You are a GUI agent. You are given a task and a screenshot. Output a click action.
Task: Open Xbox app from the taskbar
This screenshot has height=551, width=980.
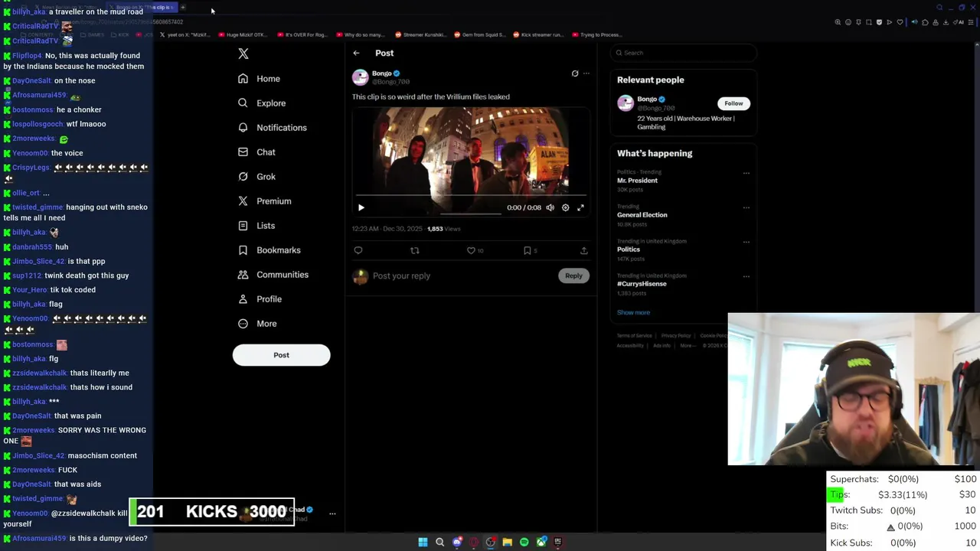pyautogui.click(x=541, y=542)
